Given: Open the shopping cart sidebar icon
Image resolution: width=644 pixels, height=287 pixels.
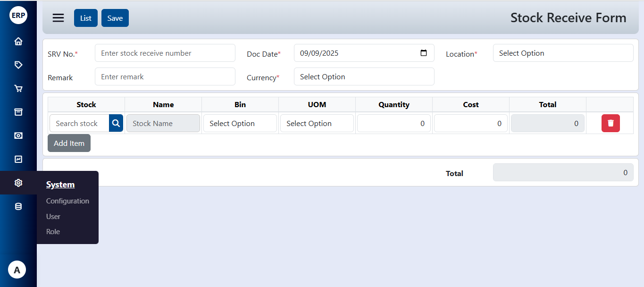Looking at the screenshot, I should (x=18, y=89).
